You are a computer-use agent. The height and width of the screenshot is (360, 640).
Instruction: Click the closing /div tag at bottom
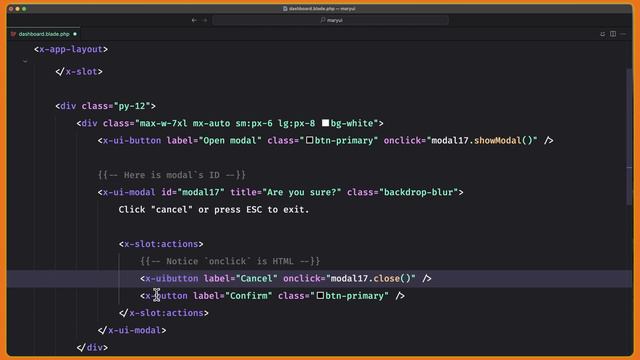coord(92,347)
